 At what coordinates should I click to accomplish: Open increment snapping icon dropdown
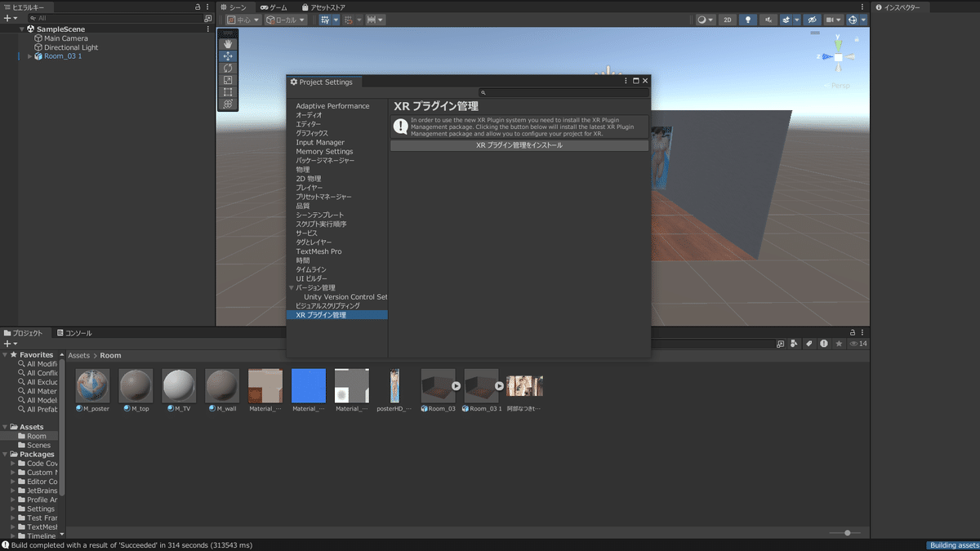[375, 20]
